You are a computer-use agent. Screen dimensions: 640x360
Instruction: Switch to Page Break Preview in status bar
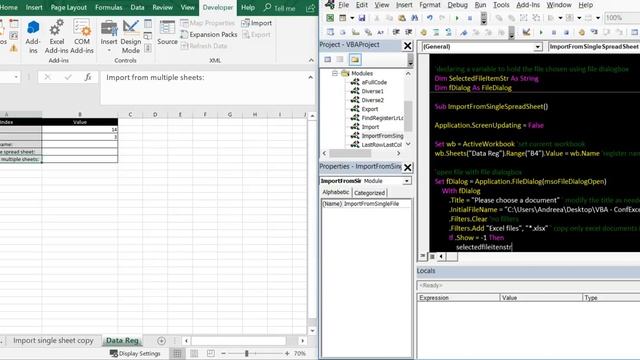pos(211,353)
